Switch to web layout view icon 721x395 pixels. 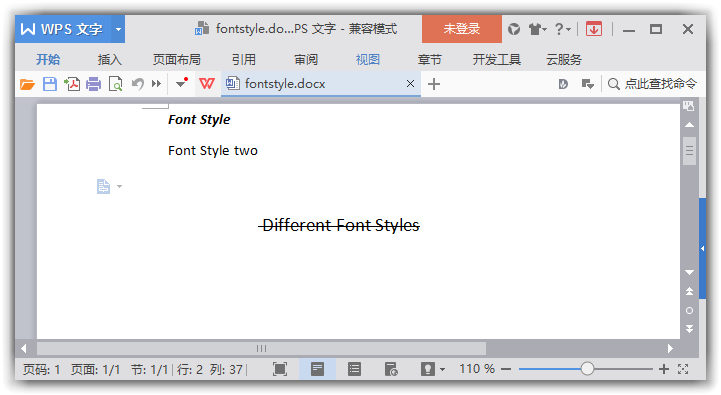click(391, 369)
